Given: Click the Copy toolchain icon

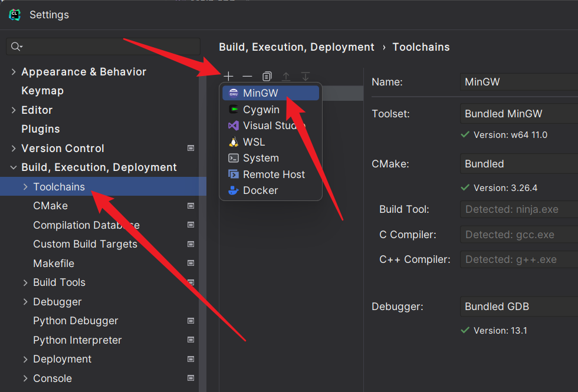Looking at the screenshot, I should (267, 77).
